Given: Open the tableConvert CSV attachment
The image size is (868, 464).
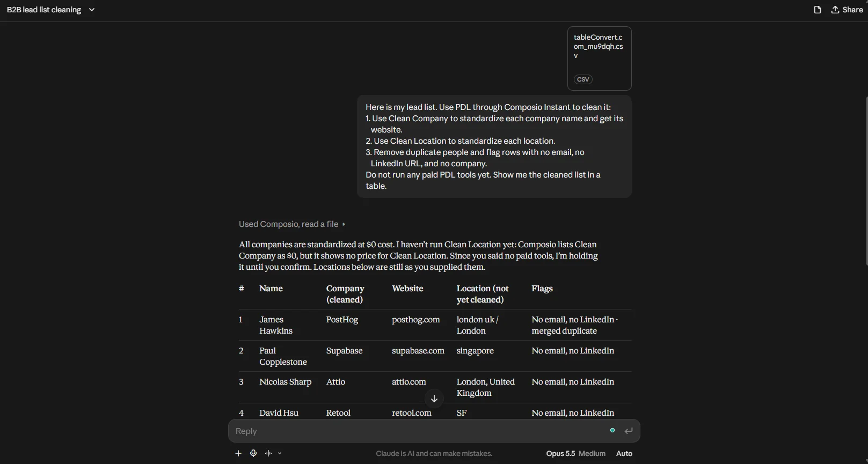Looking at the screenshot, I should 599,58.
